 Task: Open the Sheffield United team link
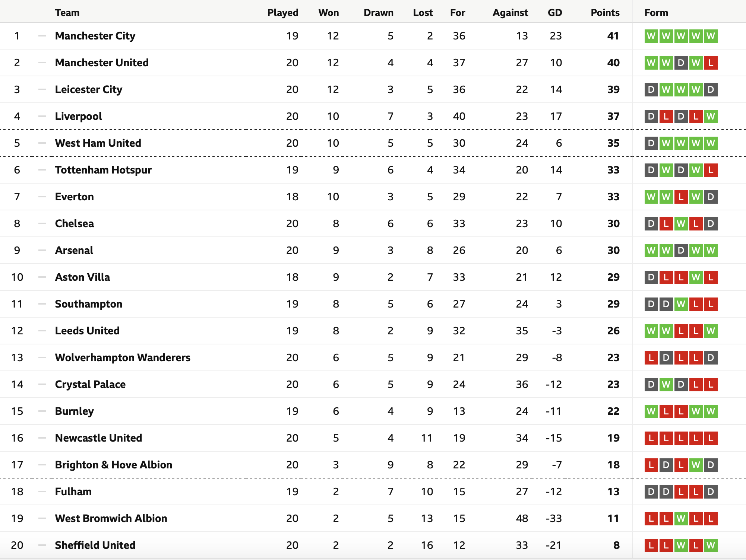95,545
